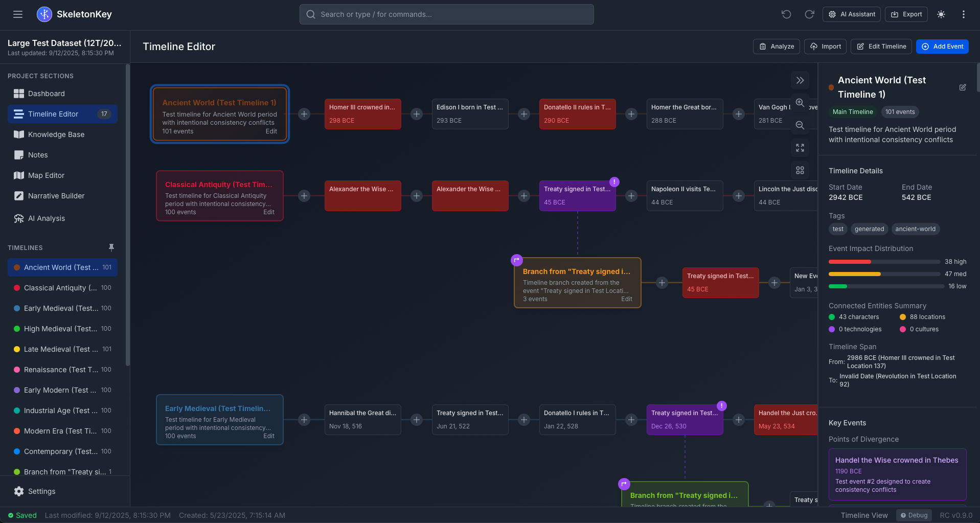
Task: Toggle the Debug mode in the status bar
Action: [914, 515]
